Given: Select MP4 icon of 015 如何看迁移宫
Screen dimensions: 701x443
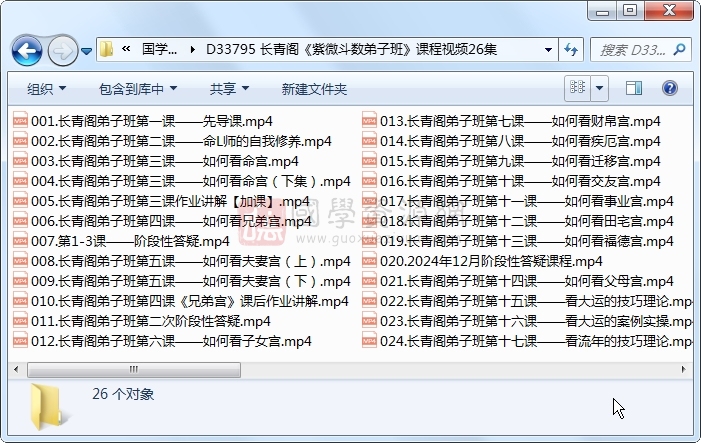Looking at the screenshot, I should (x=369, y=161).
